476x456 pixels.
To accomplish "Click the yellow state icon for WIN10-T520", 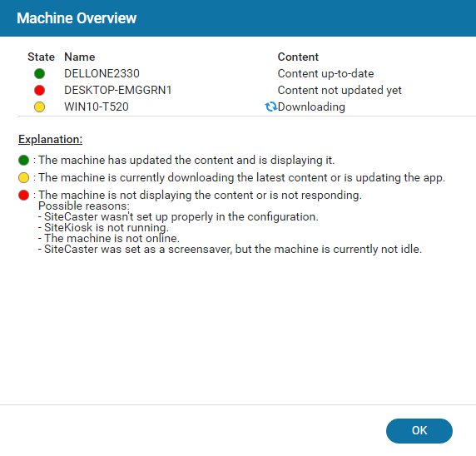I will coord(39,107).
